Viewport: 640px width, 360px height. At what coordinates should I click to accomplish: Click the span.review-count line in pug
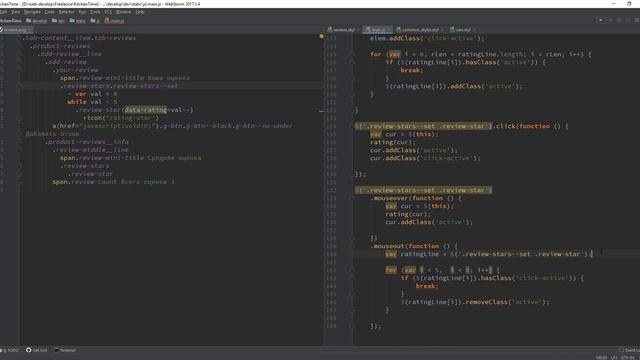point(113,182)
